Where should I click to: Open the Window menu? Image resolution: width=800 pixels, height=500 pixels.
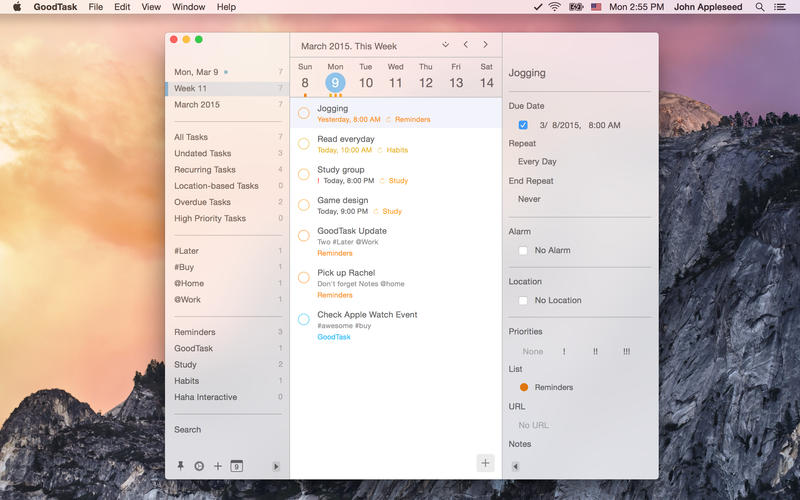188,7
